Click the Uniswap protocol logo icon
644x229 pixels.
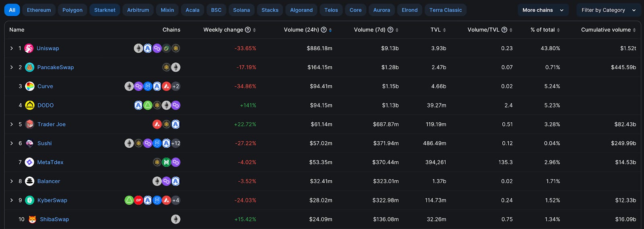point(29,48)
